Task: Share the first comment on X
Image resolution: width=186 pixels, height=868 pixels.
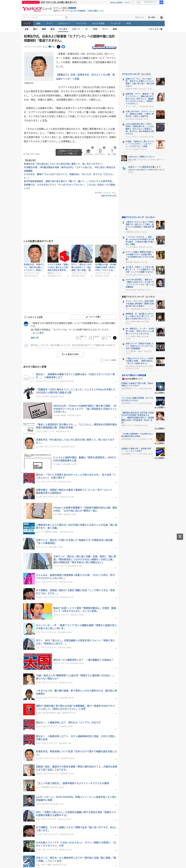Action: (115, 337)
